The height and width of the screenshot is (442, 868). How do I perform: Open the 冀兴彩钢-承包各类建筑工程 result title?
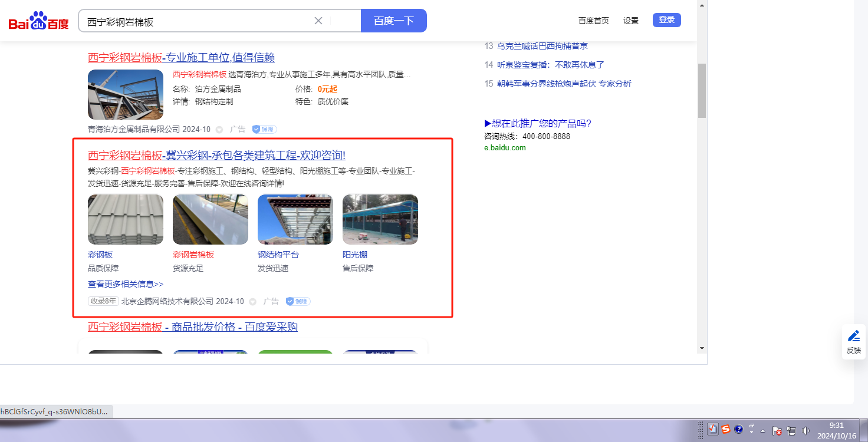(216, 156)
